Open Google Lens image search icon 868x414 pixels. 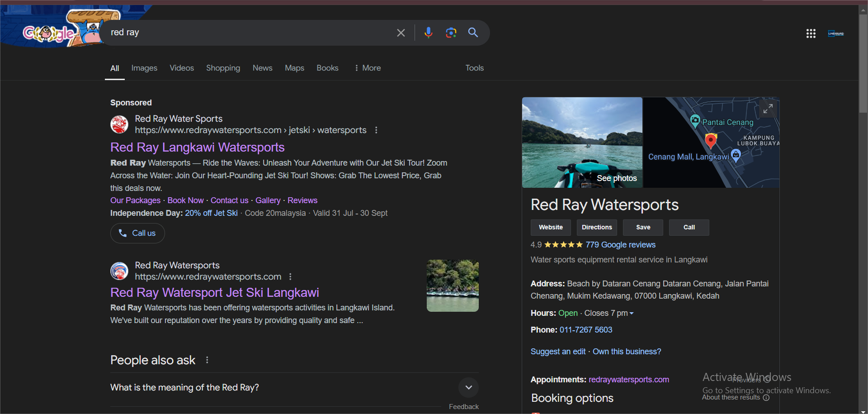click(x=451, y=33)
